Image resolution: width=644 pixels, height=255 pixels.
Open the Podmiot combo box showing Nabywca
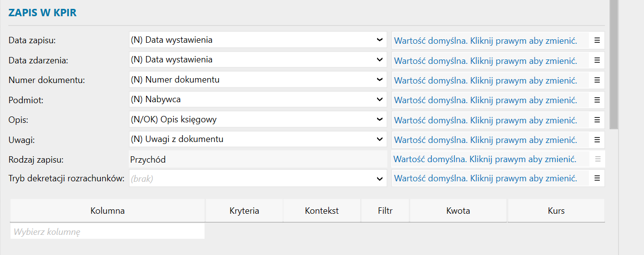tap(258, 100)
